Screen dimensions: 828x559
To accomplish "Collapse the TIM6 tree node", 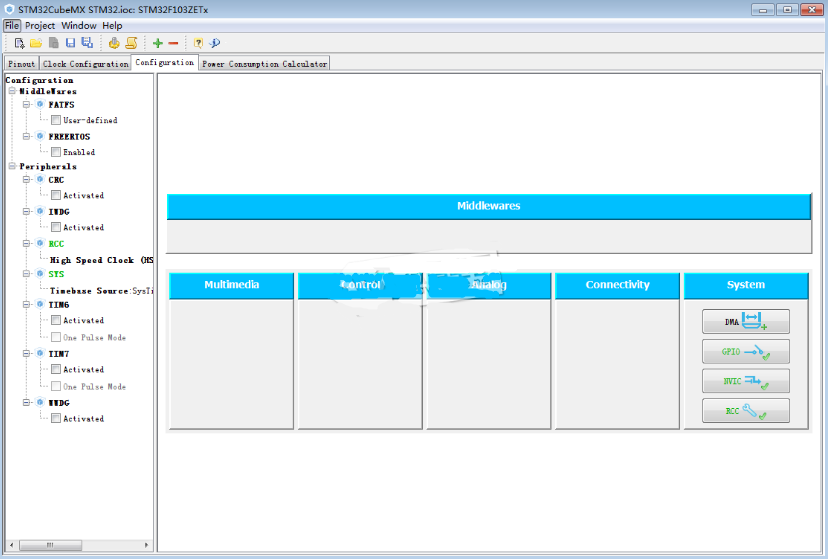I will pyautogui.click(x=26, y=305).
